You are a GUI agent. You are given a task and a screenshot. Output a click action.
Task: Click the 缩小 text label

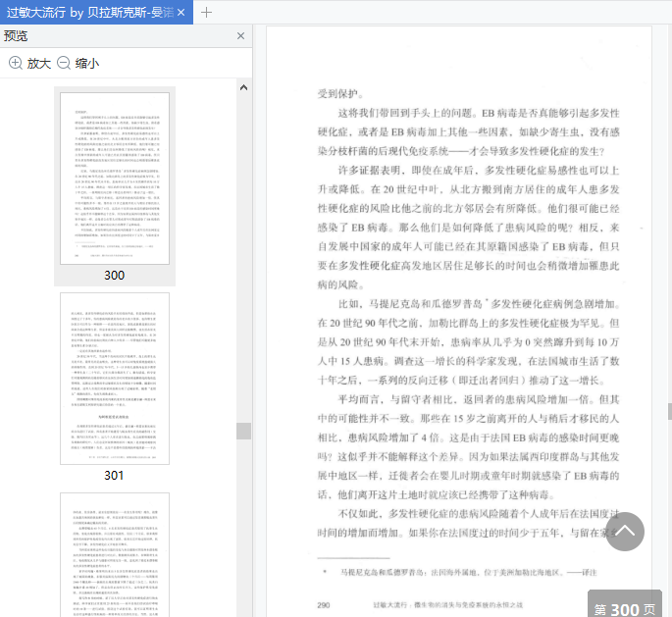tap(87, 64)
